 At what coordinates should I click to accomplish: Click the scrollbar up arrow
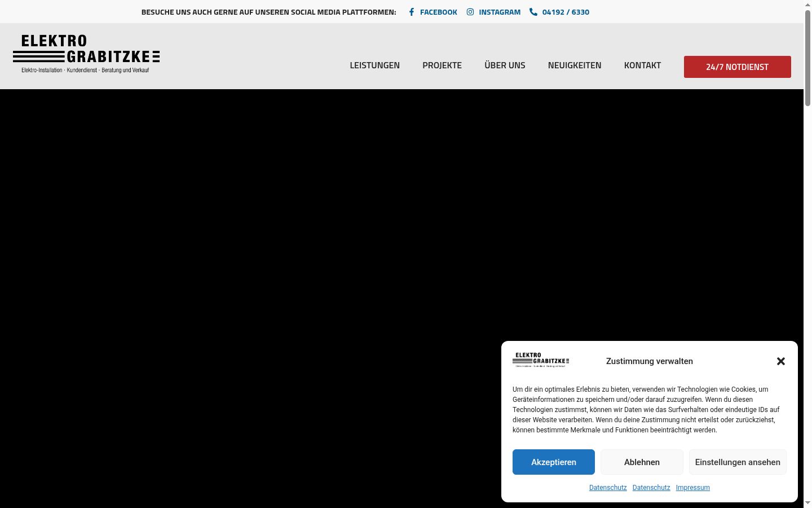click(x=807, y=5)
